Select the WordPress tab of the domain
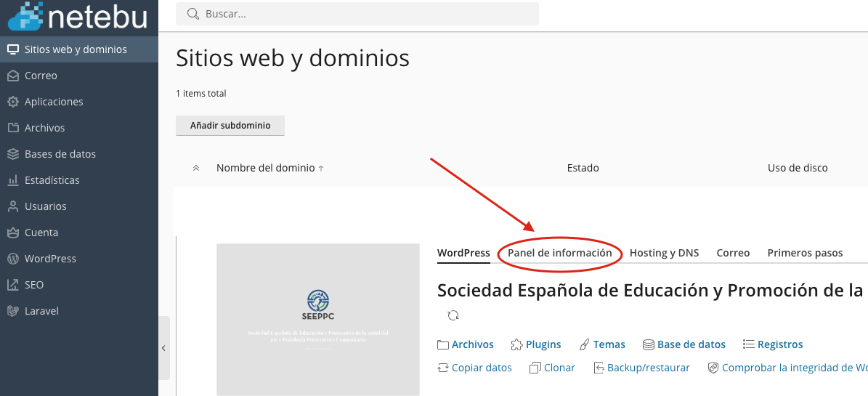The width and height of the screenshot is (868, 396). tap(463, 253)
